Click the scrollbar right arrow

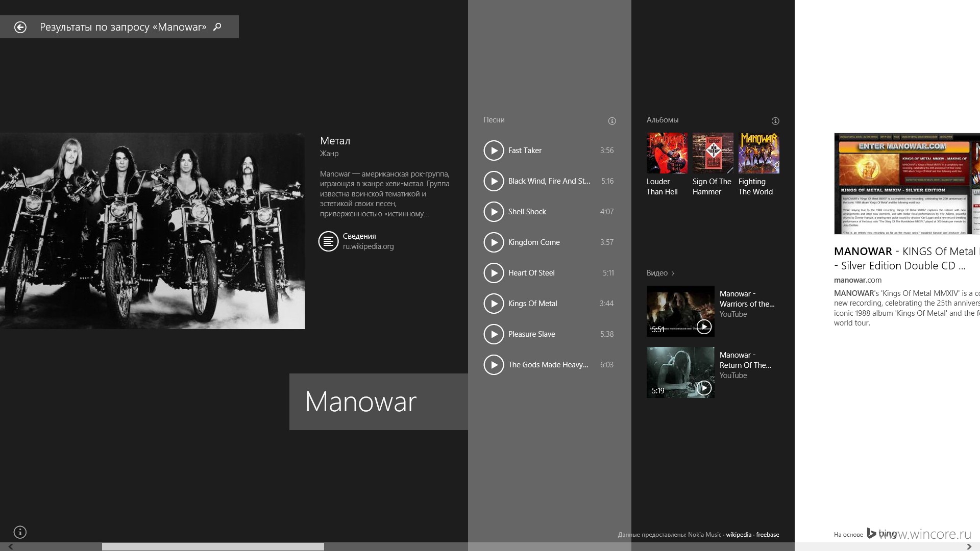point(969,546)
